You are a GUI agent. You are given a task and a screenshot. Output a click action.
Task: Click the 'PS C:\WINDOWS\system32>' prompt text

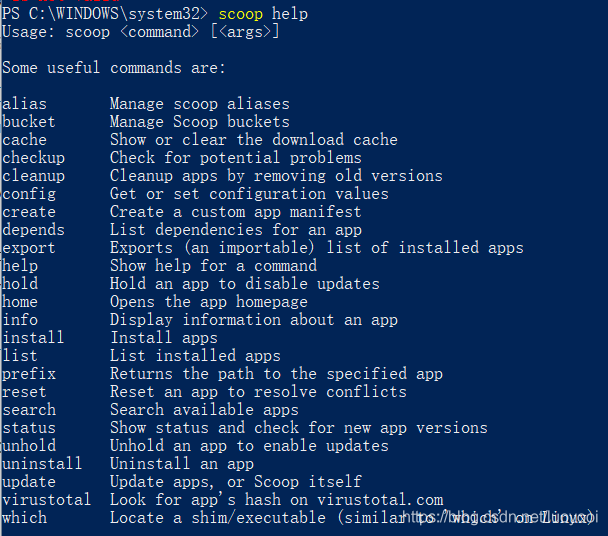[x=105, y=14]
